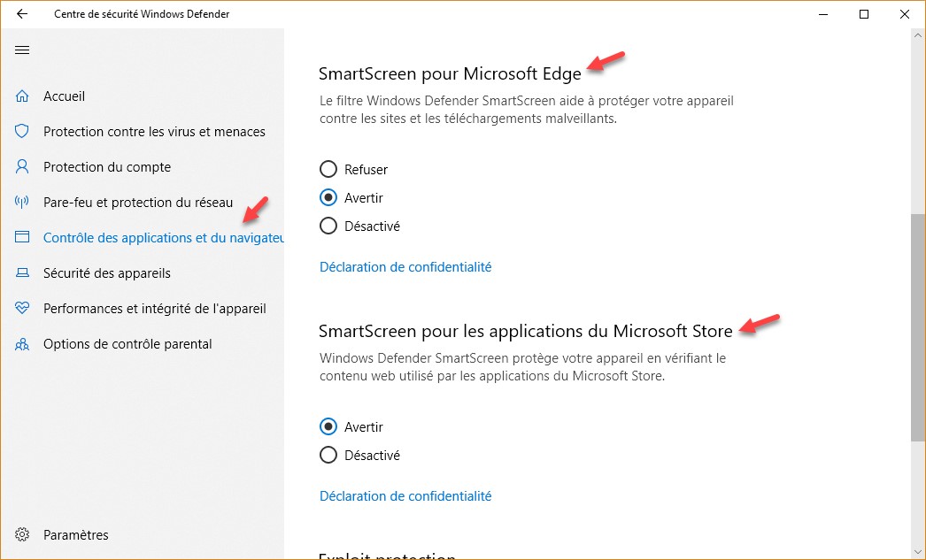Click the firewall antenna icon
Screen dimensions: 926x560
(22, 203)
